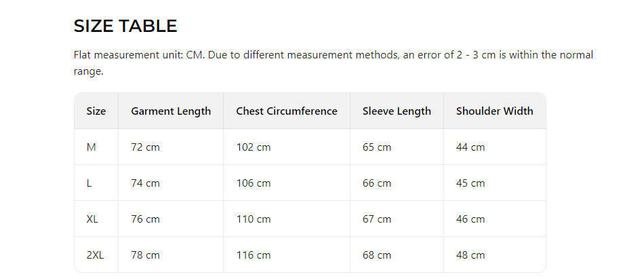The image size is (644, 279).
Task: Click the SIZE TABLE heading
Action: pyautogui.click(x=125, y=26)
